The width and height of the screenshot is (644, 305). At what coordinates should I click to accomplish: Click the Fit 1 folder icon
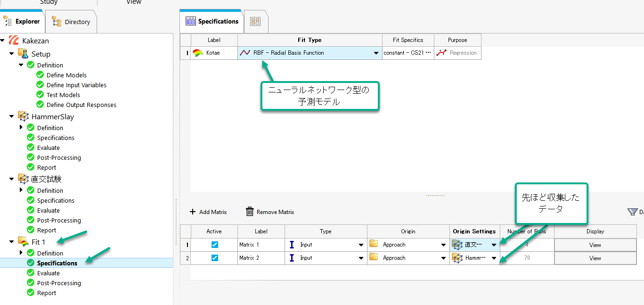click(x=23, y=241)
